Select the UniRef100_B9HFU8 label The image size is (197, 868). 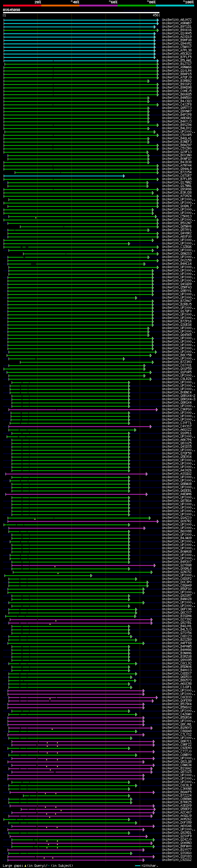click(177, 40)
